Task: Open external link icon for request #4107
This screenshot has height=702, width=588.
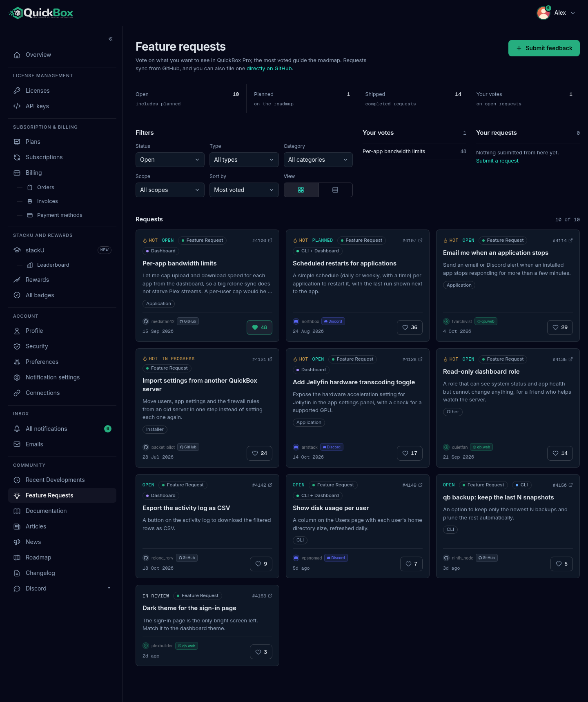Action: click(x=420, y=241)
